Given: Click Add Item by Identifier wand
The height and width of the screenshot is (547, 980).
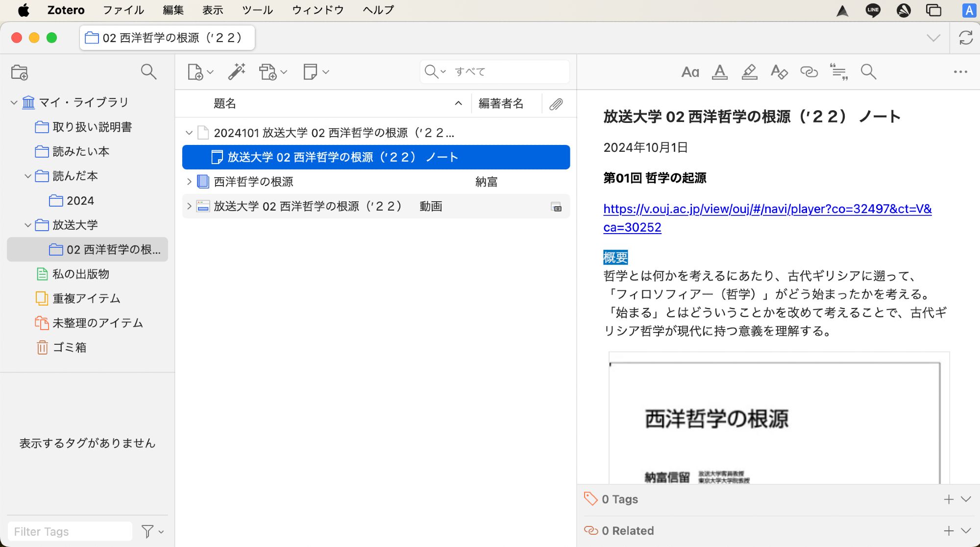Looking at the screenshot, I should [237, 72].
